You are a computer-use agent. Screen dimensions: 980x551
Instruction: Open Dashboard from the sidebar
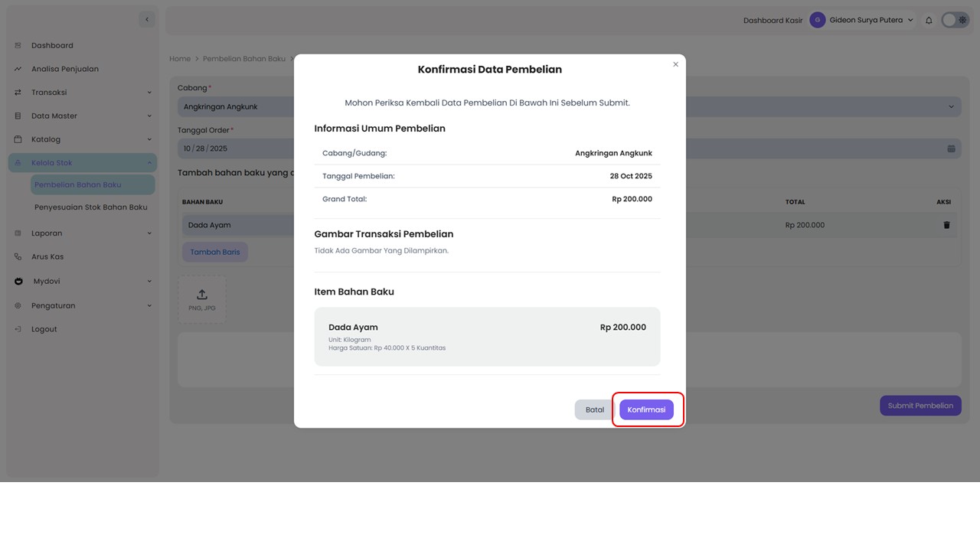(52, 46)
